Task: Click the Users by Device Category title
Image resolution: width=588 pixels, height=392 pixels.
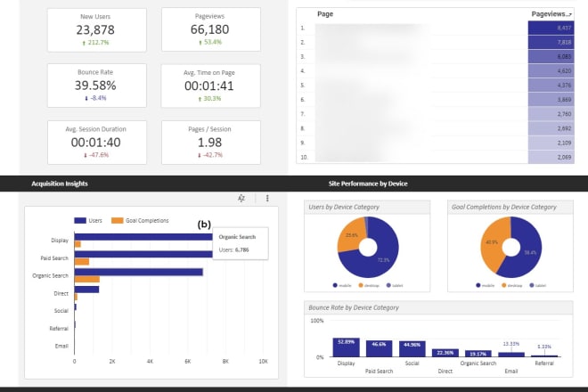Action: 344,207
